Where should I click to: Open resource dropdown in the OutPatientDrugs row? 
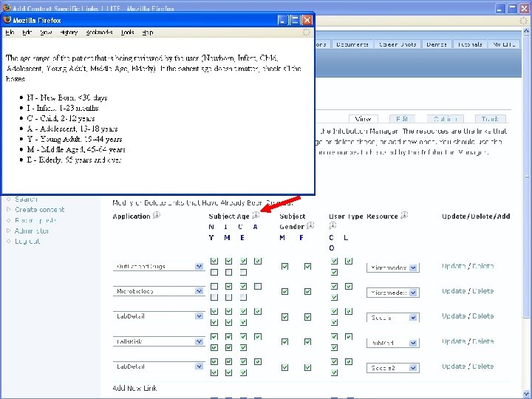tap(393, 267)
